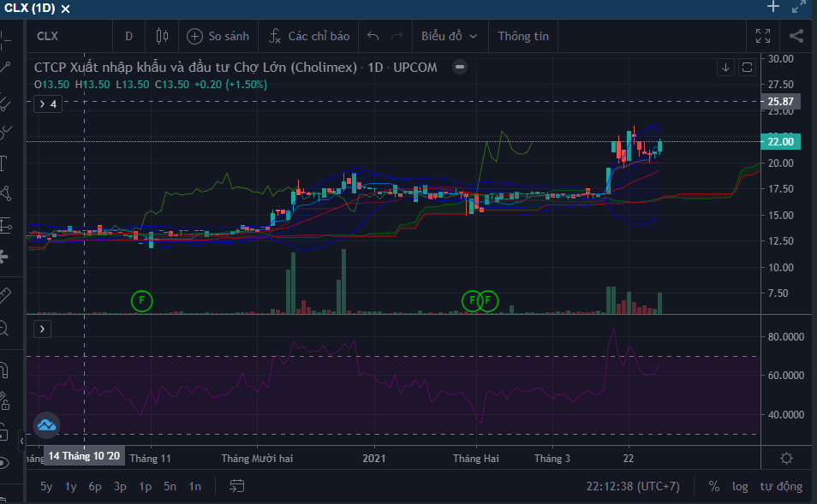The width and height of the screenshot is (817, 504).
Task: Toggle log scale option
Action: (740, 486)
